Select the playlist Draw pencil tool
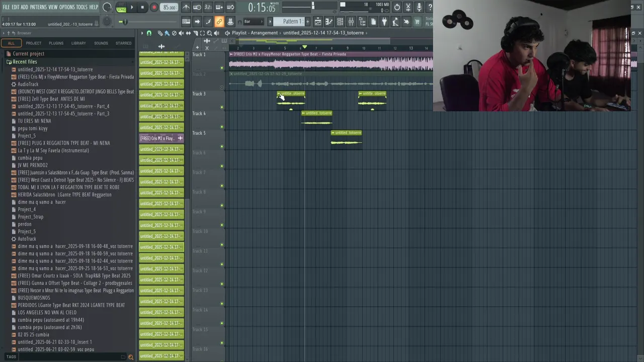644x362 pixels. click(160, 33)
